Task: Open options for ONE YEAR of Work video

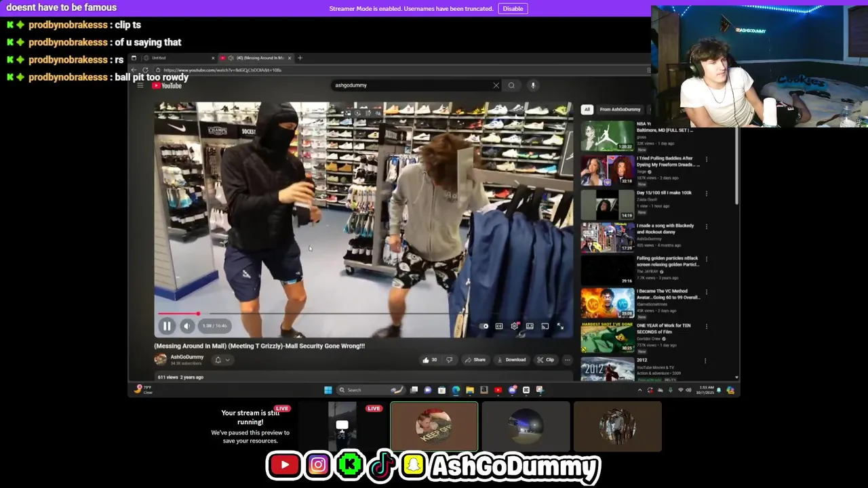Action: click(x=706, y=327)
